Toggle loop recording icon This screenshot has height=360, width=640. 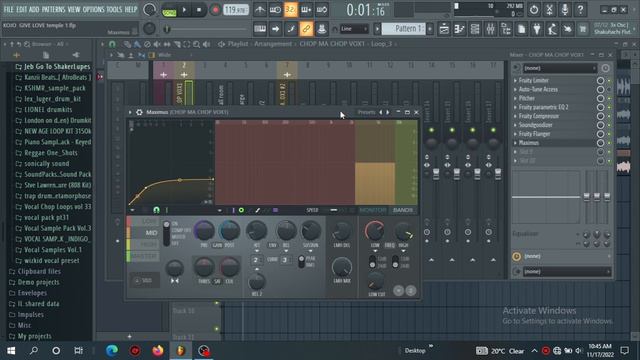click(x=322, y=10)
